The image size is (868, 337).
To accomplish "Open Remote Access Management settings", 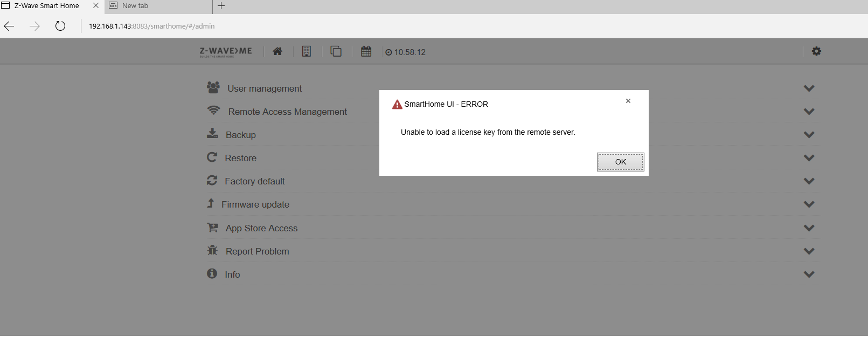I will click(287, 112).
